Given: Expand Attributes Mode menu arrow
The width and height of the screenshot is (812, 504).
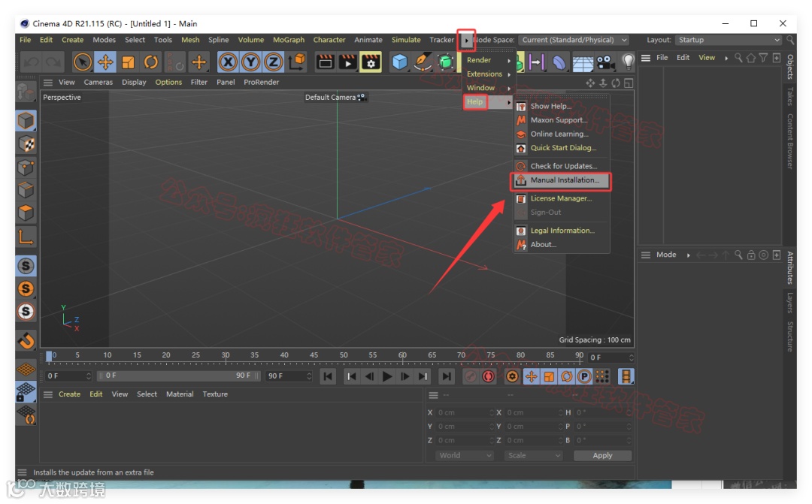Looking at the screenshot, I should 688,255.
